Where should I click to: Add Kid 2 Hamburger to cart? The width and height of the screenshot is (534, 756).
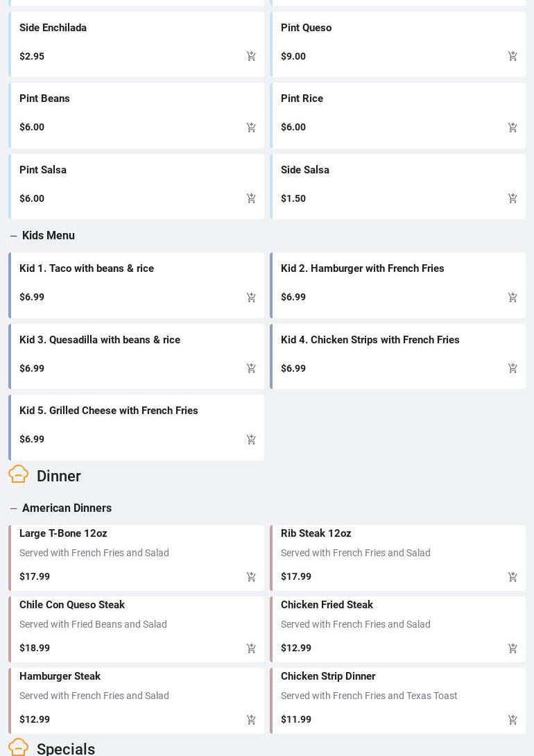coord(513,298)
